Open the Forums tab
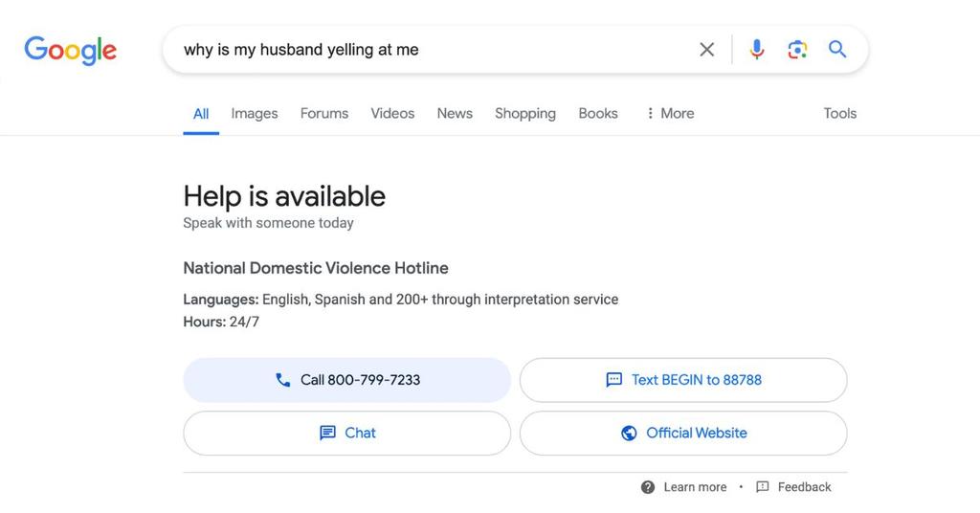Viewport: 980px width, 513px height. (324, 113)
